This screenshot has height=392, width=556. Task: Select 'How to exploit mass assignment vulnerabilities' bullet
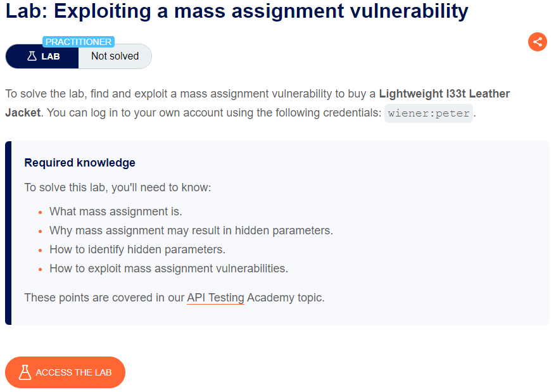(169, 269)
